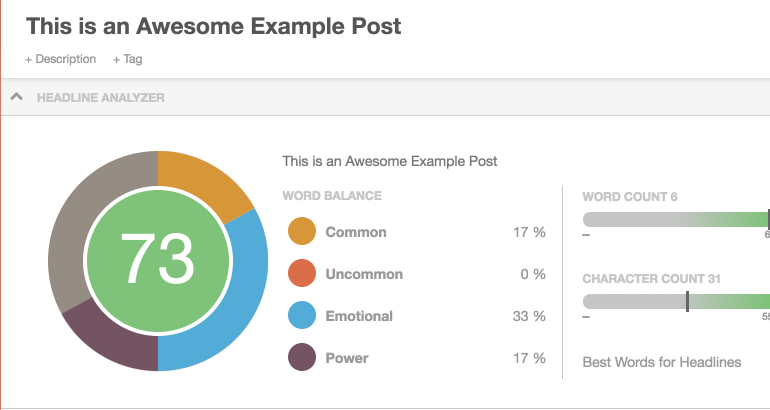The image size is (770, 410).
Task: Click the Emotional word balance label
Action: (x=359, y=316)
